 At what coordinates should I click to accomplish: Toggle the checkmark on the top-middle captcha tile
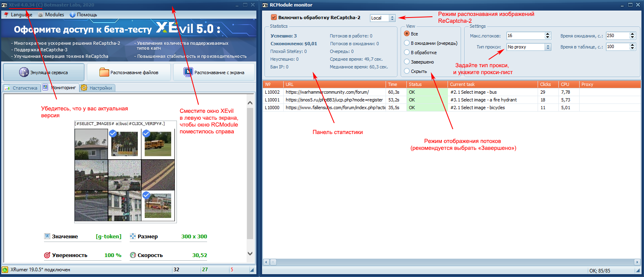point(113,133)
